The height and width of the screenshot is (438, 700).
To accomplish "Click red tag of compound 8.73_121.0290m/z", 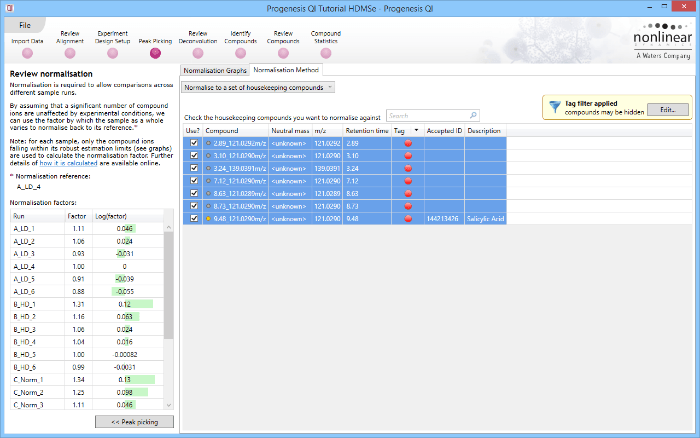I will (408, 206).
